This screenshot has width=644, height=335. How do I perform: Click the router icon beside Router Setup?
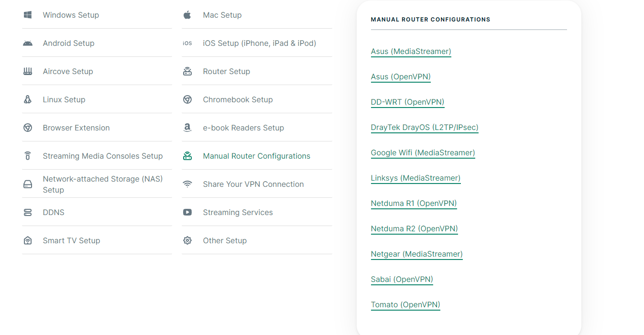187,71
